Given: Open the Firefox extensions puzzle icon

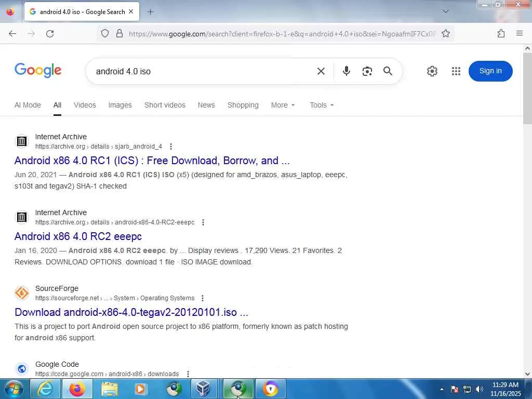Looking at the screenshot, I should 501,33.
